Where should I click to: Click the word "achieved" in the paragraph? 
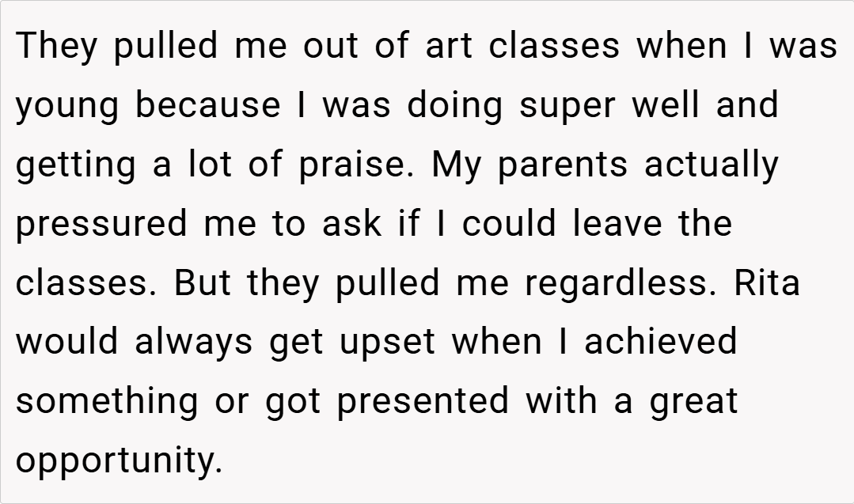[661, 342]
